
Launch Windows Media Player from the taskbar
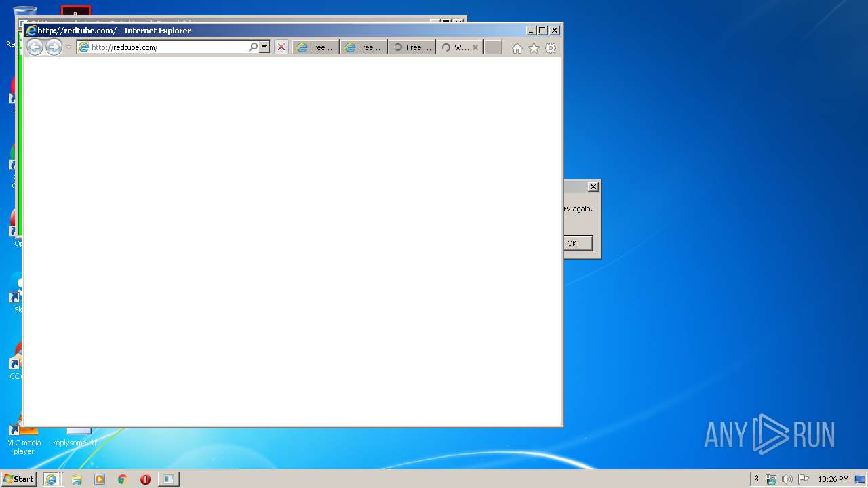(100, 479)
